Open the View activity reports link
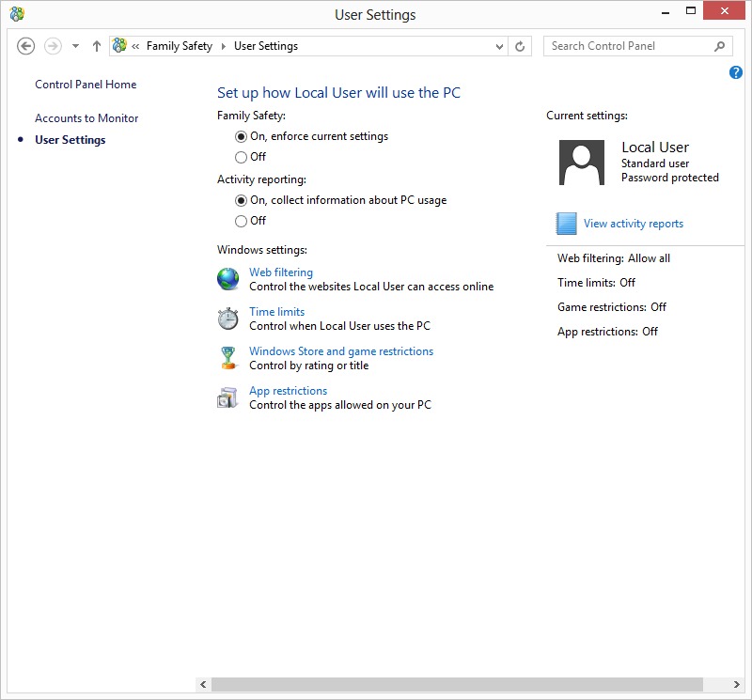752x700 pixels. [x=633, y=224]
